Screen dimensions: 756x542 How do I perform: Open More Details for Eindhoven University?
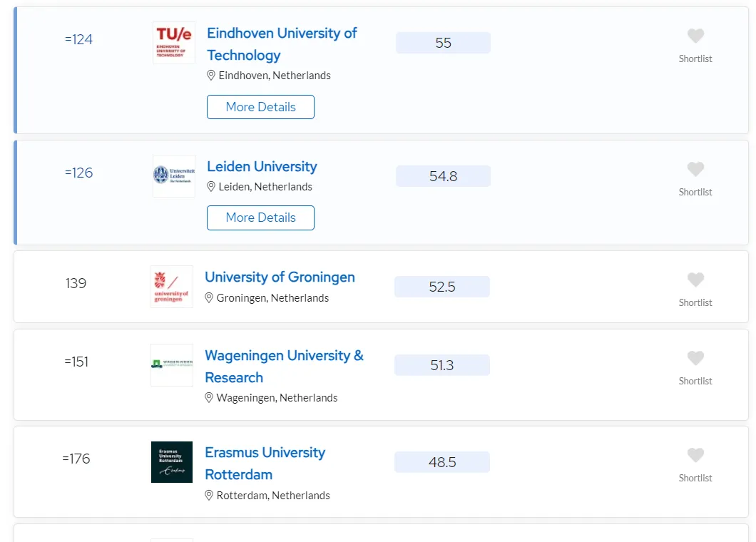tap(261, 107)
